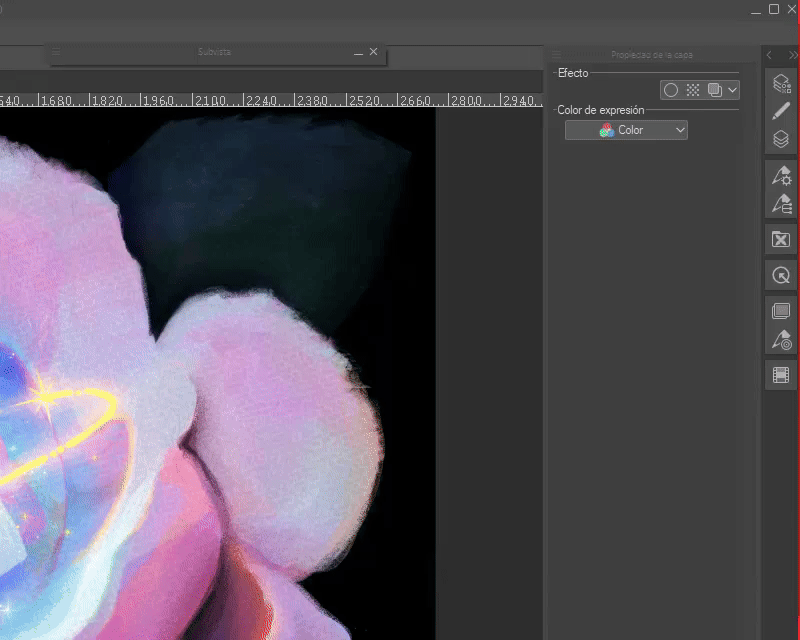
Task: Open the Layers stack palette icon
Action: point(781,139)
